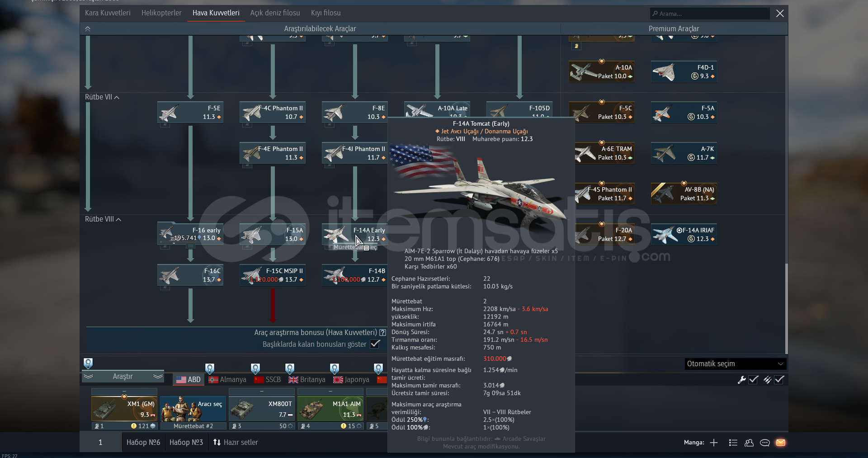Viewport: 868px width, 458px height.
Task: Switch to Kara Kuvvetleri tab
Action: coord(108,13)
